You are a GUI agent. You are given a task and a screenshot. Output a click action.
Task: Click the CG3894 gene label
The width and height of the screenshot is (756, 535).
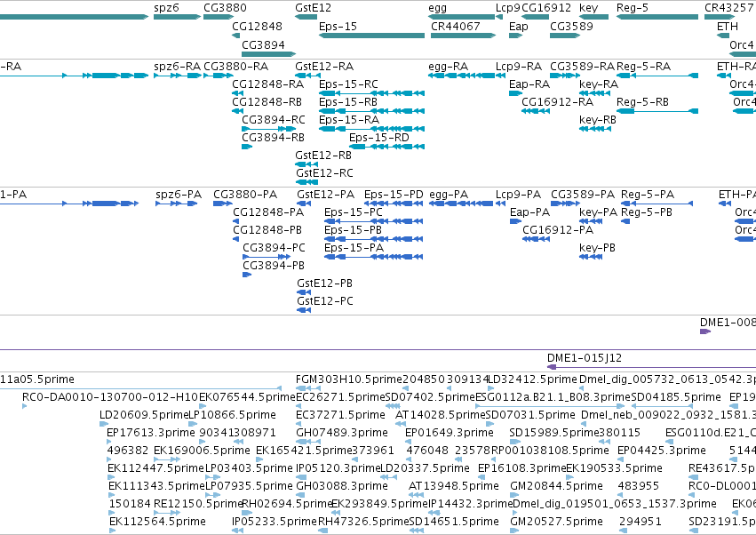click(x=263, y=44)
